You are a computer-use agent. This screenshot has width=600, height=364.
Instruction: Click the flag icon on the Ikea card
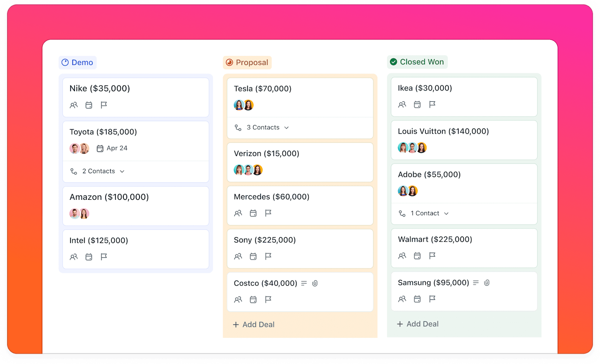[x=433, y=105]
